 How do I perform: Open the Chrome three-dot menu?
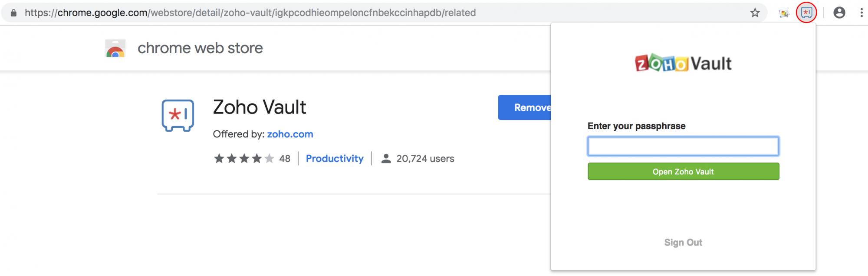point(861,13)
